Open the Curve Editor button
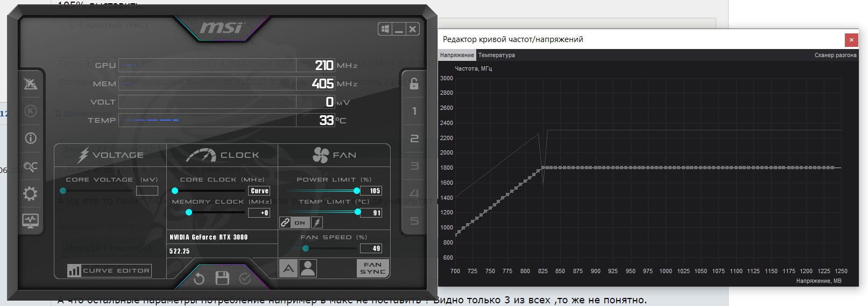Image resolution: width=868 pixels, height=306 pixels. tap(109, 270)
